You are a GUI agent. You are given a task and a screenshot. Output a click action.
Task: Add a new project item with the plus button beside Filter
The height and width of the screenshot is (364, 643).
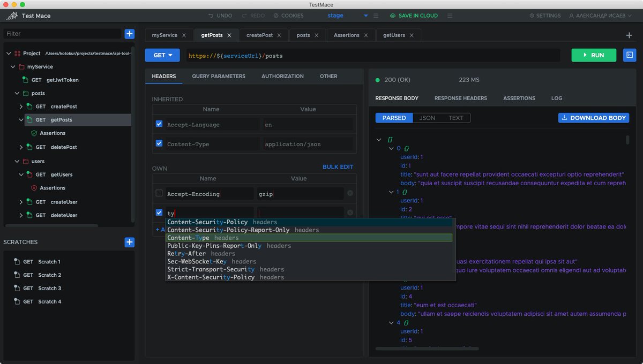(x=130, y=34)
